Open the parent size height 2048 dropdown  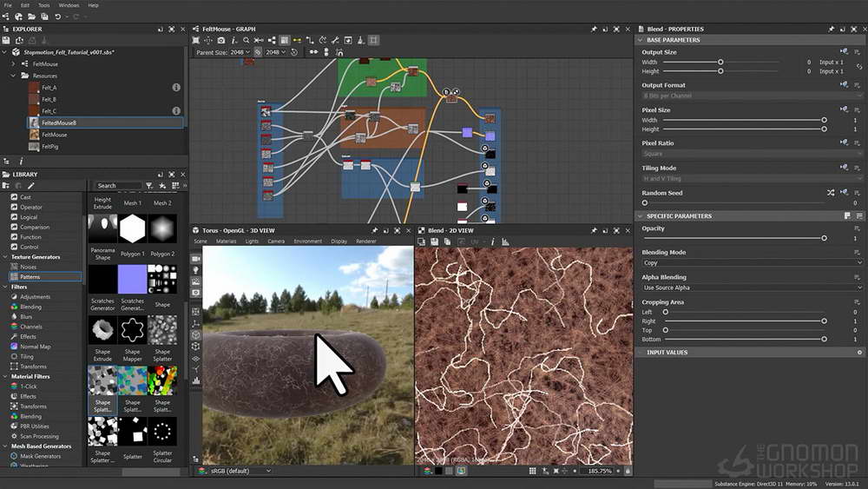coord(275,52)
